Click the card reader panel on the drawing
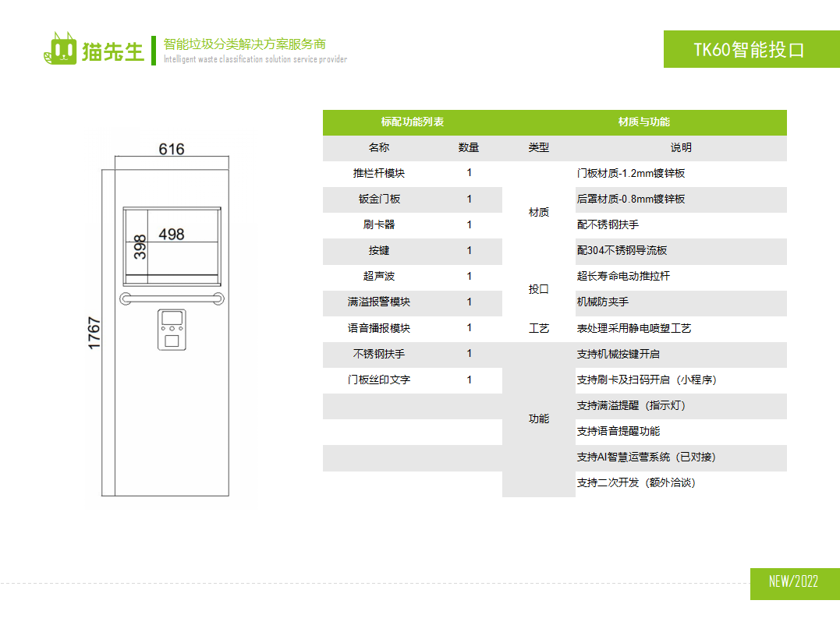The image size is (840, 618). coord(172,329)
